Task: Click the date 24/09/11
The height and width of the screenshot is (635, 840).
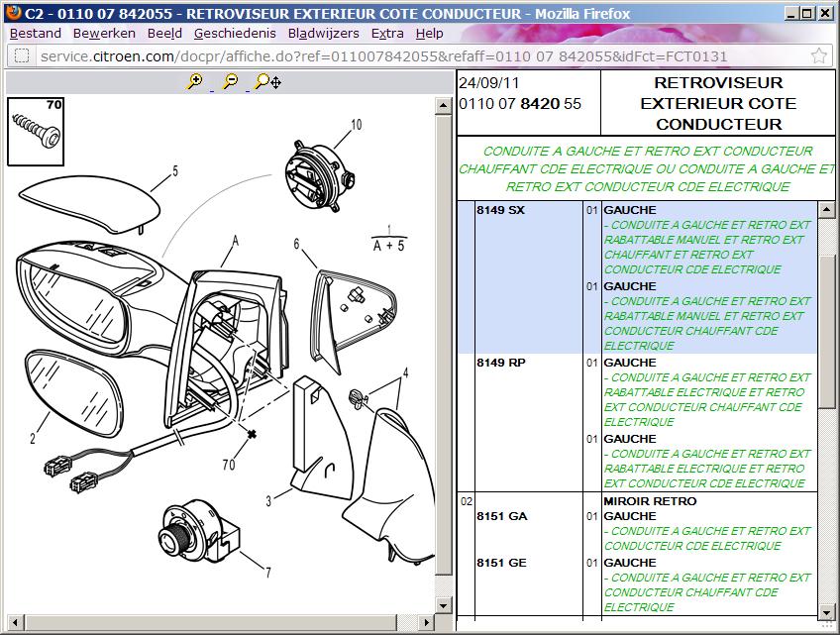Action: click(x=488, y=83)
